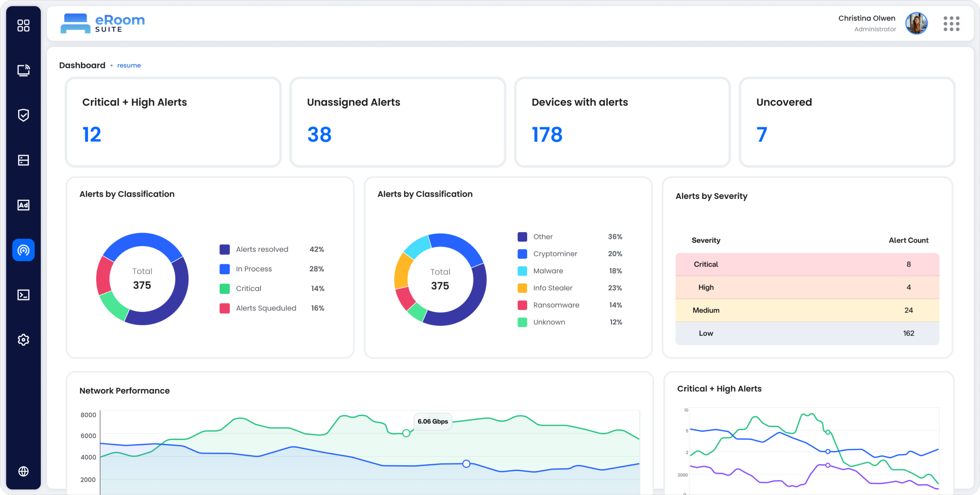Screen dimensions: 980x495
Task: Click the monitor cast icon in sidebar
Action: tap(23, 70)
